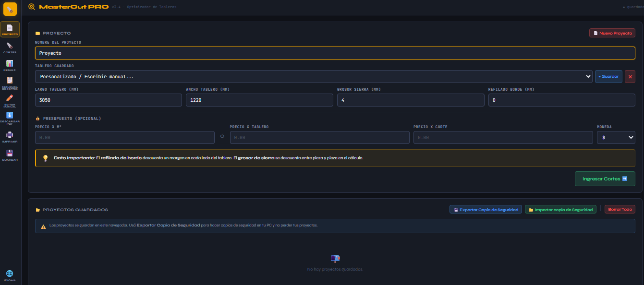
Task: Click the Nuevo Proyecto button
Action: (612, 33)
